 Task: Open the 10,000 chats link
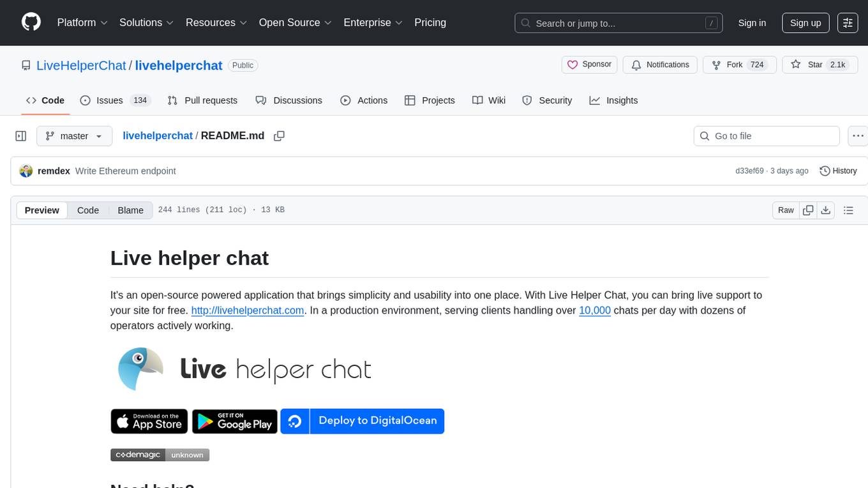coord(595,310)
